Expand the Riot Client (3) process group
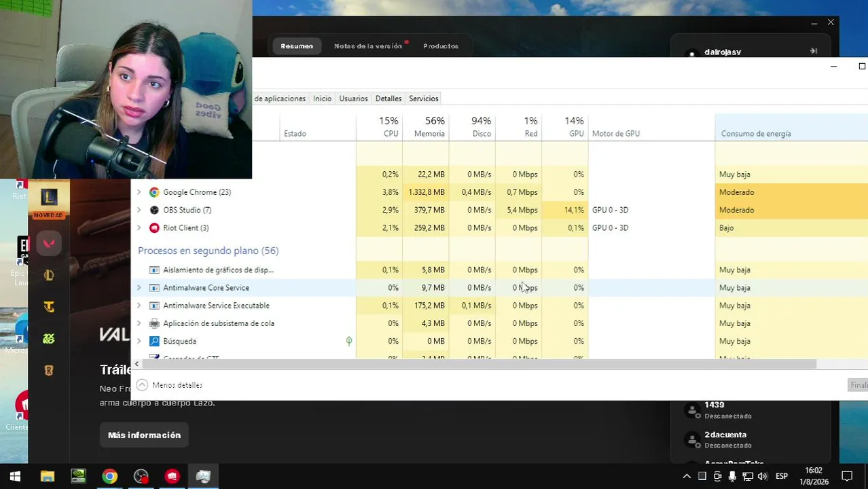This screenshot has width=868, height=489. click(x=139, y=228)
